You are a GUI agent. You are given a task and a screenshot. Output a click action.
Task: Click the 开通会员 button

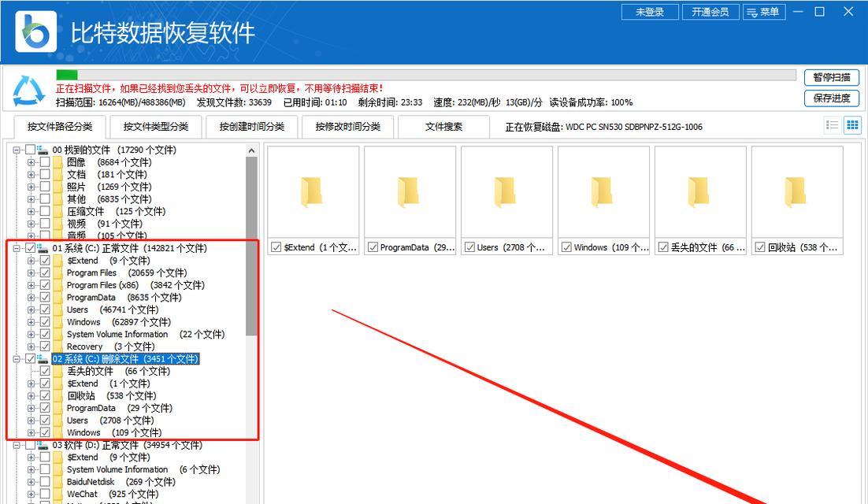coord(710,12)
